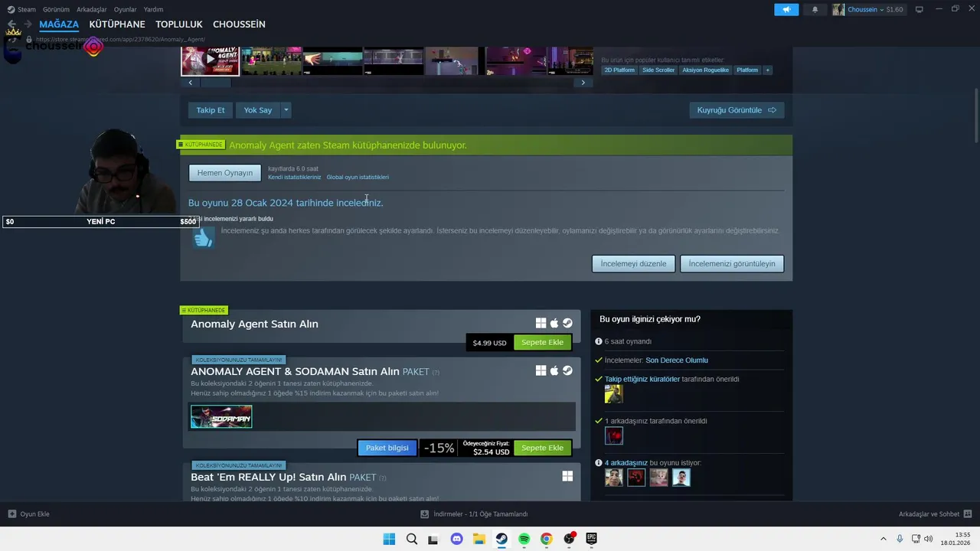Open File Explorer from the taskbar
980x551 pixels.
point(479,539)
